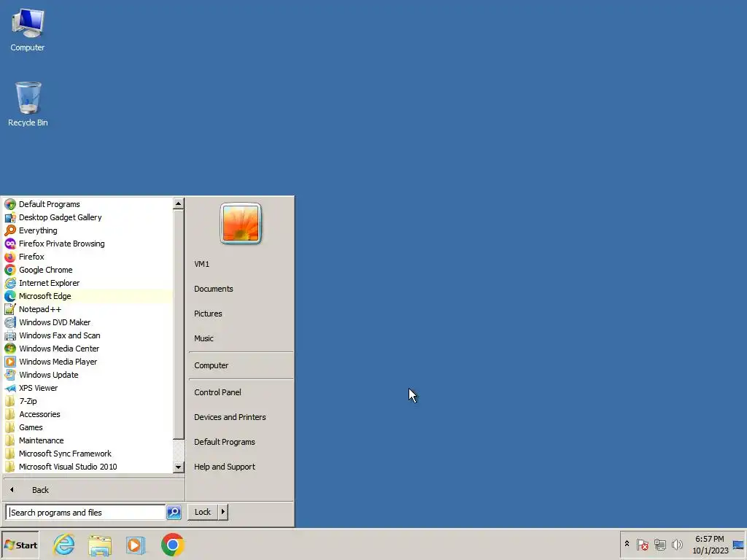Click the Search programs and files box
This screenshot has height=560, width=747.
coord(86,513)
